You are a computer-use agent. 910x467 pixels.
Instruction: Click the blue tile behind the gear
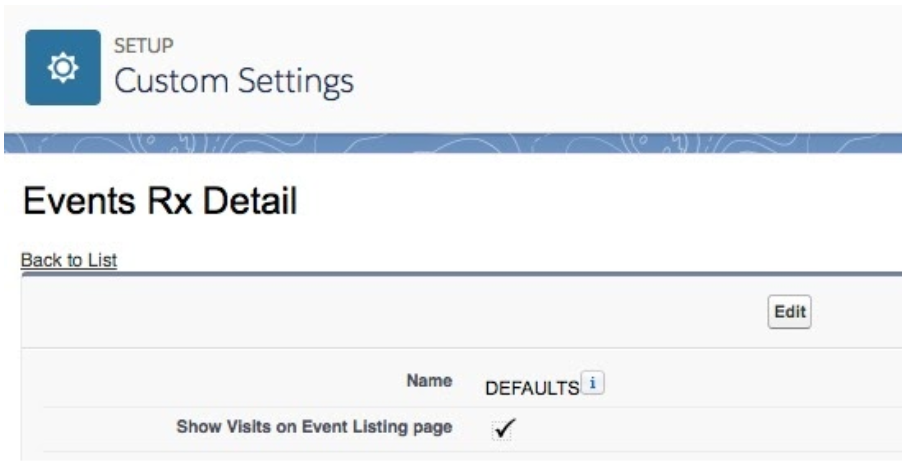pyautogui.click(x=63, y=67)
